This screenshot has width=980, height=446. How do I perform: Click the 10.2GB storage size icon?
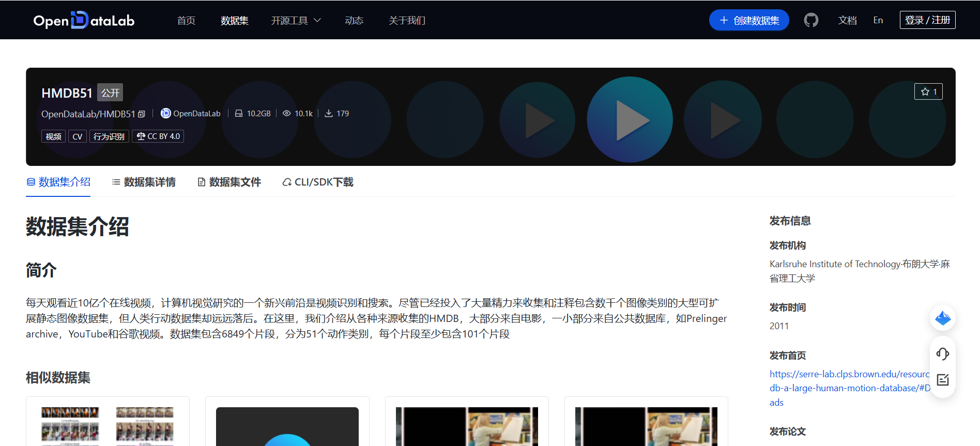click(239, 113)
